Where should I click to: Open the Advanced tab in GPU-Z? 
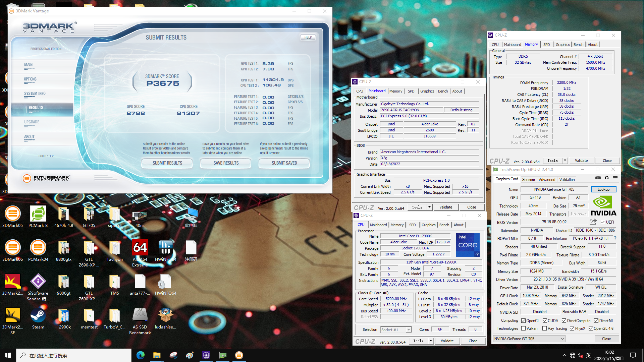click(547, 180)
